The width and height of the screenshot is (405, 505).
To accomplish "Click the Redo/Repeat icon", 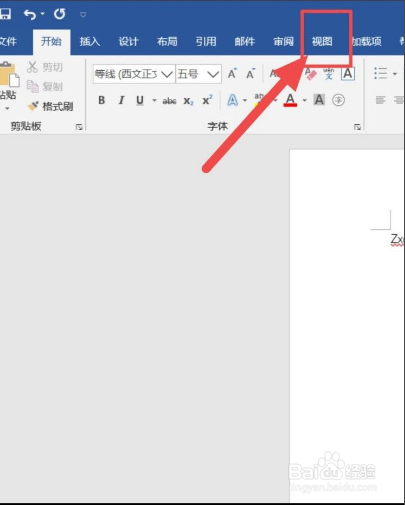I will [x=60, y=14].
